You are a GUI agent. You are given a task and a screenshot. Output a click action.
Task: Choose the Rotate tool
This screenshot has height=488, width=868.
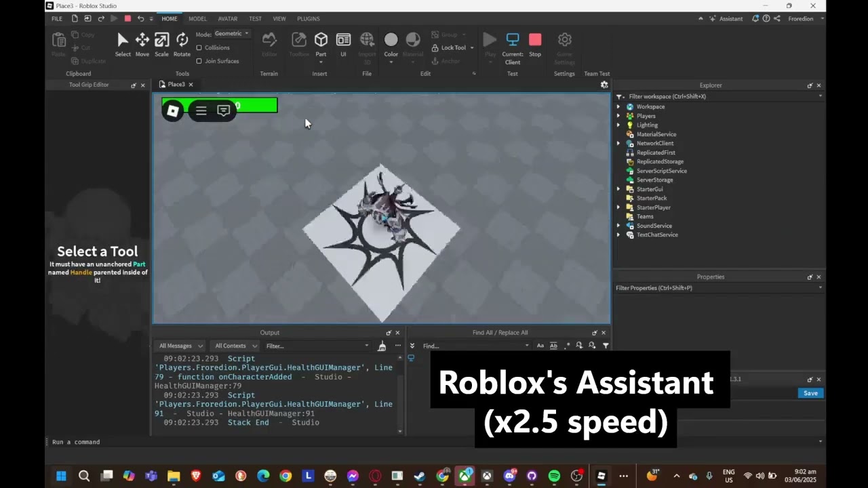pos(182,44)
